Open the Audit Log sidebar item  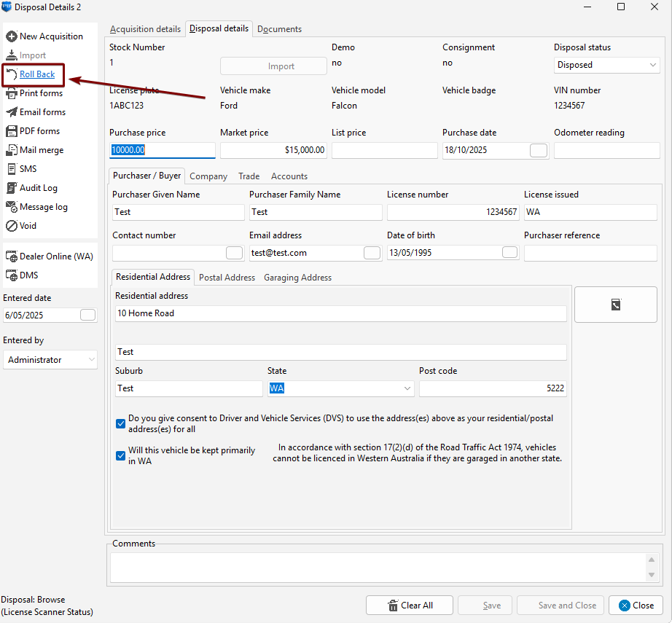[x=38, y=188]
